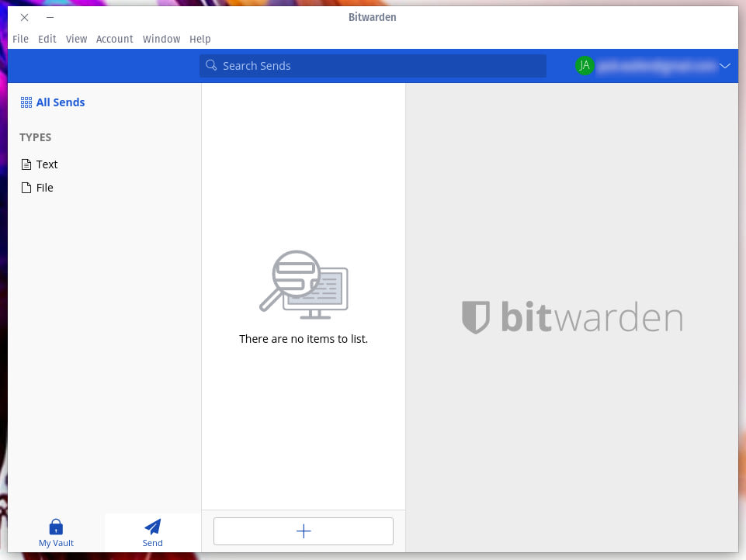Open the File menu
The width and height of the screenshot is (746, 560).
[x=20, y=39]
